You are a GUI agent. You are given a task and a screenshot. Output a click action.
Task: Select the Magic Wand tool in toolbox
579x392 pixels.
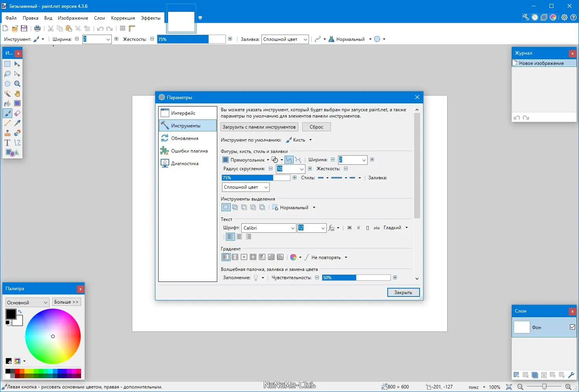[7, 94]
